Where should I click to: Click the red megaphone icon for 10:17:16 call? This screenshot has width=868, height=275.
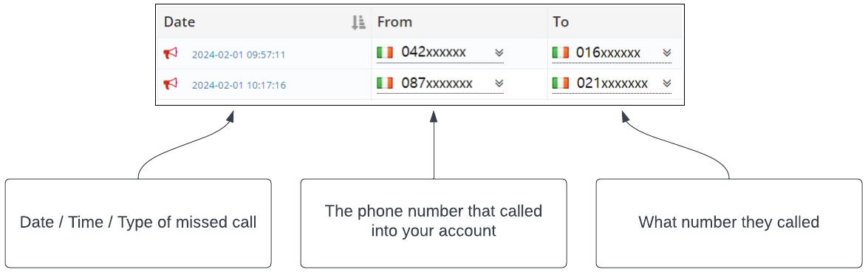pos(171,84)
